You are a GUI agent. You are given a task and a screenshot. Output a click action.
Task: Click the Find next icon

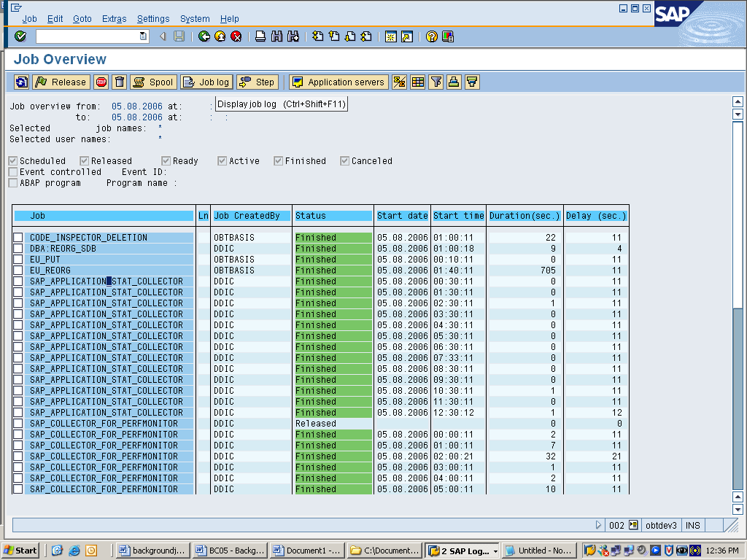[293, 36]
